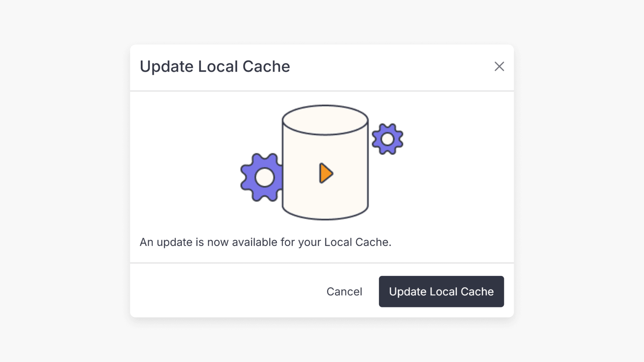
Task: Click the gear near the cylinder's top right
Action: click(387, 138)
